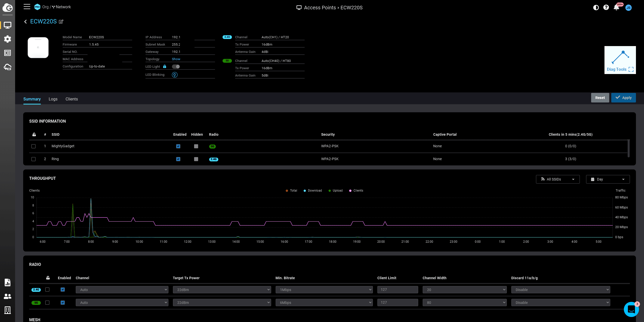Open the Day time range dropdown
The height and width of the screenshot is (322, 644).
click(x=607, y=179)
